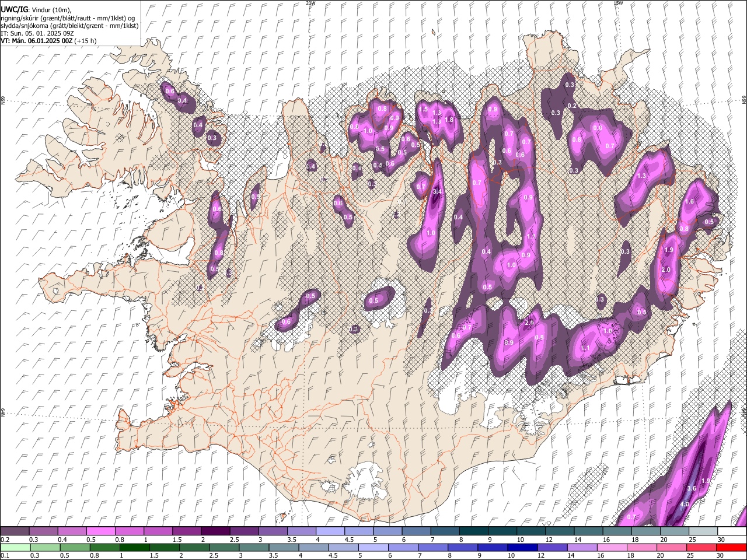Viewport: 747px width, 560px height.
Task: Select the bright pink 0.5–0.8 snow legend swatch
Action: coord(101,531)
